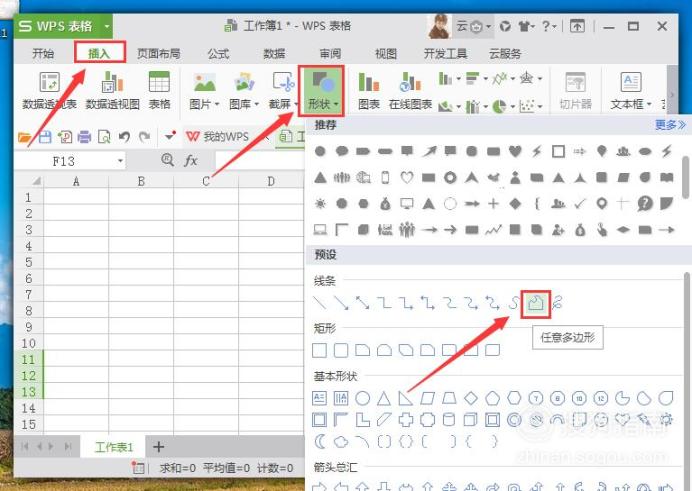The image size is (692, 491).
Task: Open the 我的WPS tab
Action: [218, 137]
